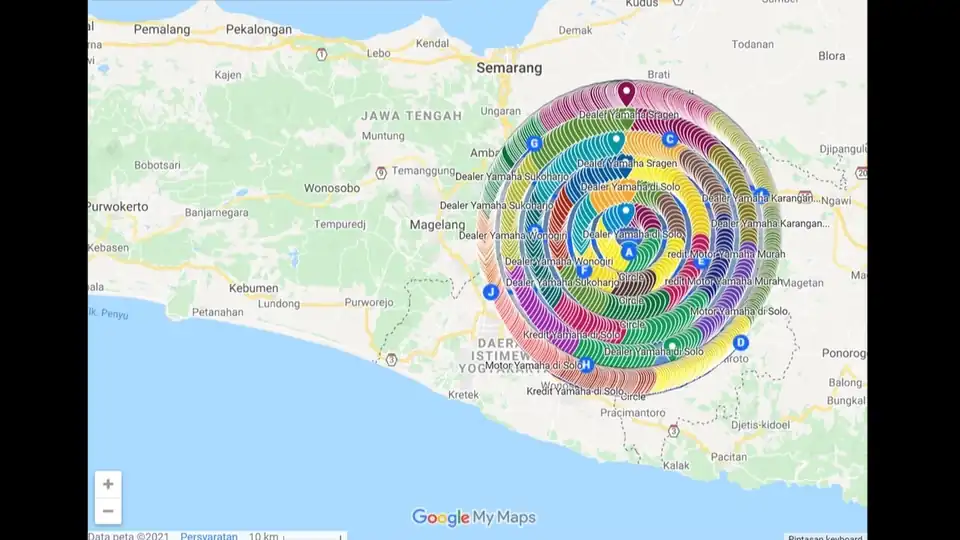
Task: Click Dealer Yamaha Sragen label under maroon pin
Action: click(629, 114)
